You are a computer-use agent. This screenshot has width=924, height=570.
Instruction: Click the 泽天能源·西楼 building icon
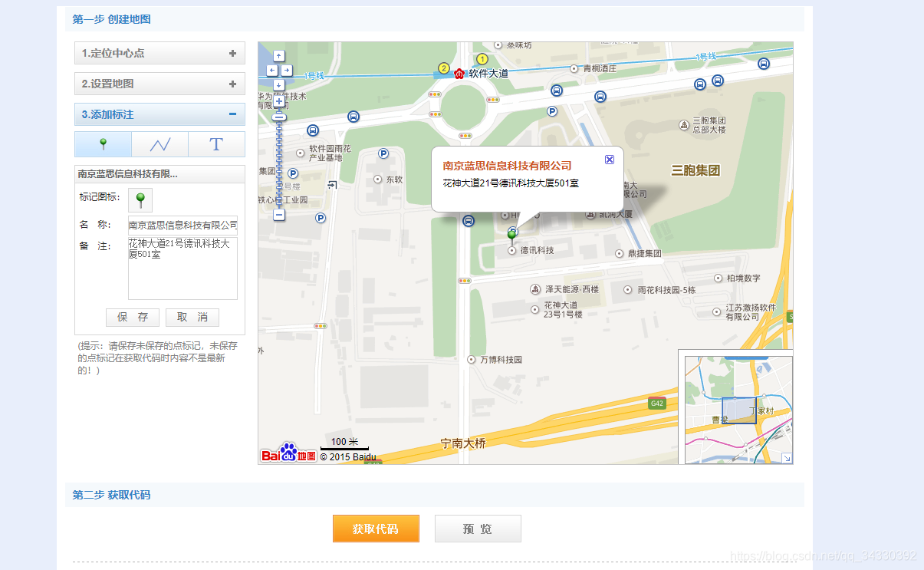pyautogui.click(x=535, y=289)
